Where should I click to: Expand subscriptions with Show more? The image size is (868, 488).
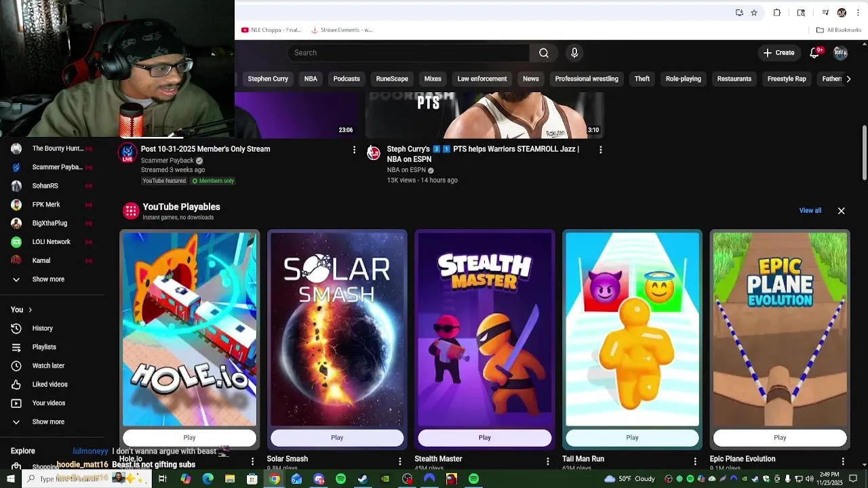pos(48,279)
